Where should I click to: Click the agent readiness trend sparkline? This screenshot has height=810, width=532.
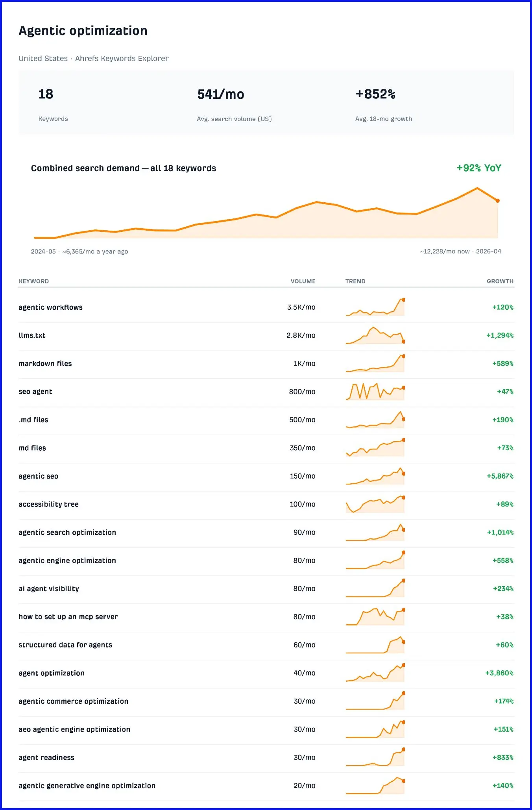pos(375,758)
